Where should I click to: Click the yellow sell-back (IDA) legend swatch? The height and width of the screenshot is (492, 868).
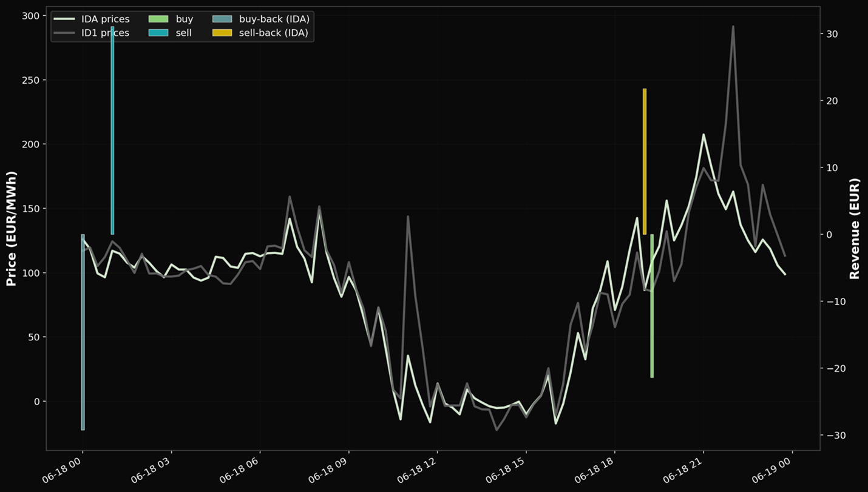222,33
